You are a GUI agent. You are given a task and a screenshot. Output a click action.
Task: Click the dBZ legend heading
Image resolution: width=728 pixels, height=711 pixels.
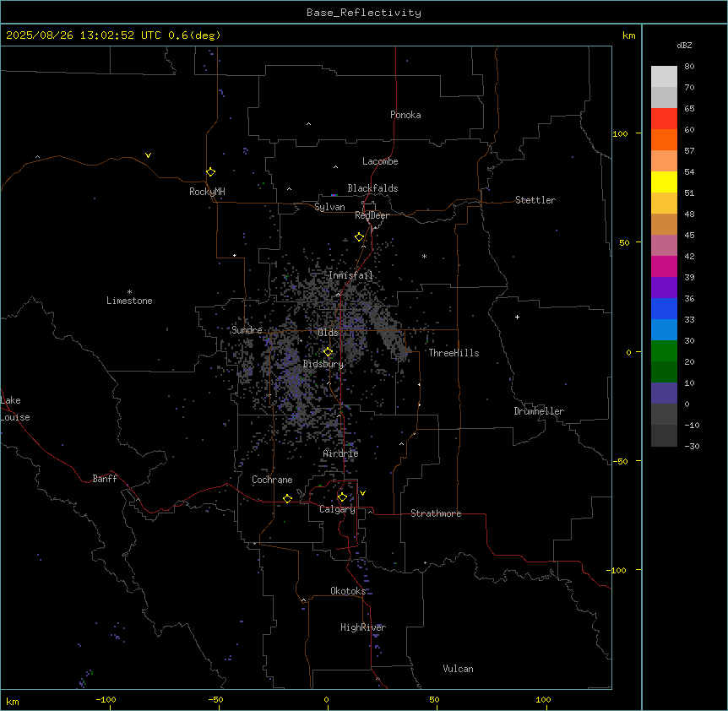click(684, 46)
